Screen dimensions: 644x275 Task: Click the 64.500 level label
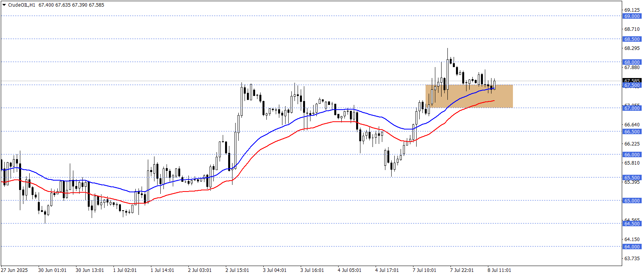click(632, 224)
